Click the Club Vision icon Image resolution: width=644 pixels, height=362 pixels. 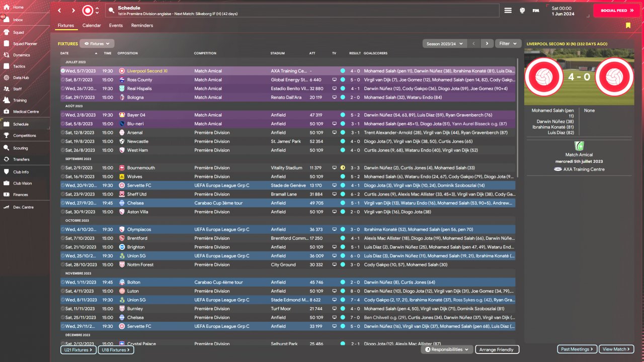tap(6, 184)
